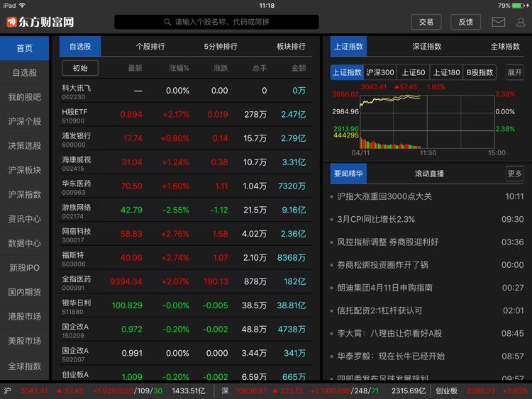
Task: Sort by the 最新 column header
Action: pyautogui.click(x=135, y=68)
